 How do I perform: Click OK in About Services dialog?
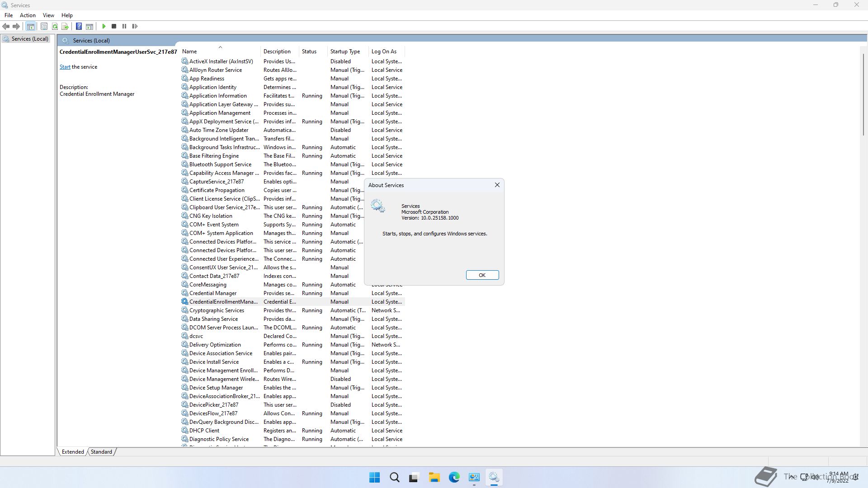point(482,275)
